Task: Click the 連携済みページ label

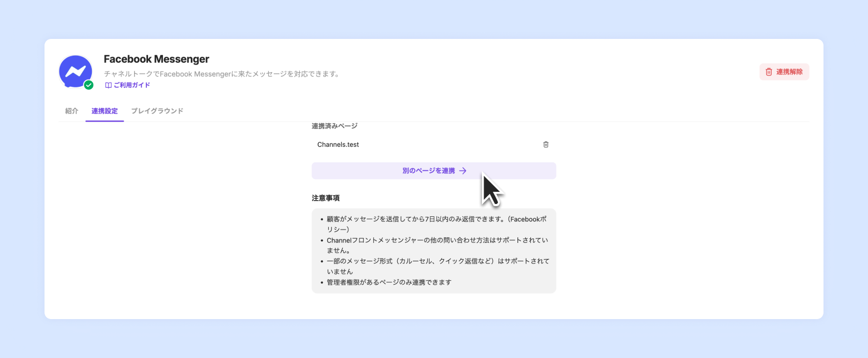Action: click(x=334, y=126)
